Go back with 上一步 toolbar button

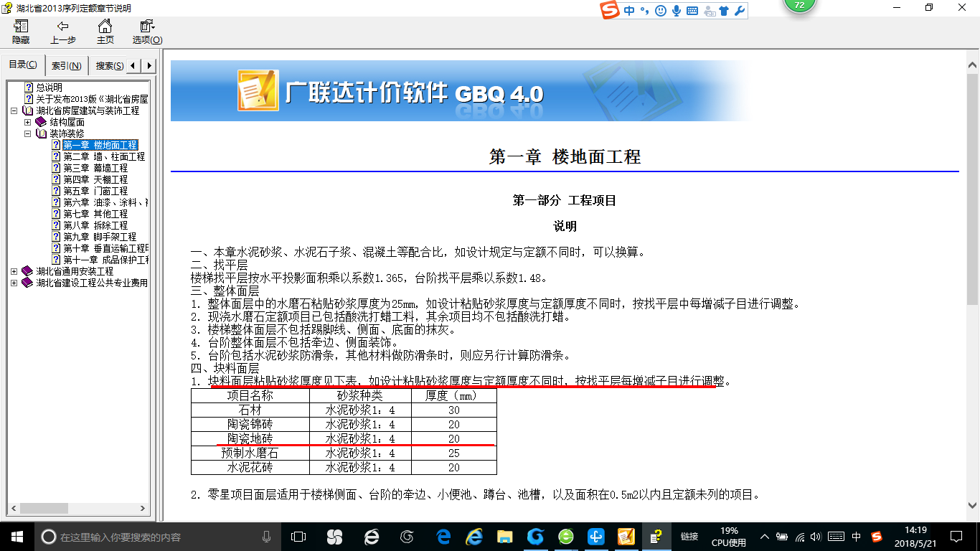[62, 32]
